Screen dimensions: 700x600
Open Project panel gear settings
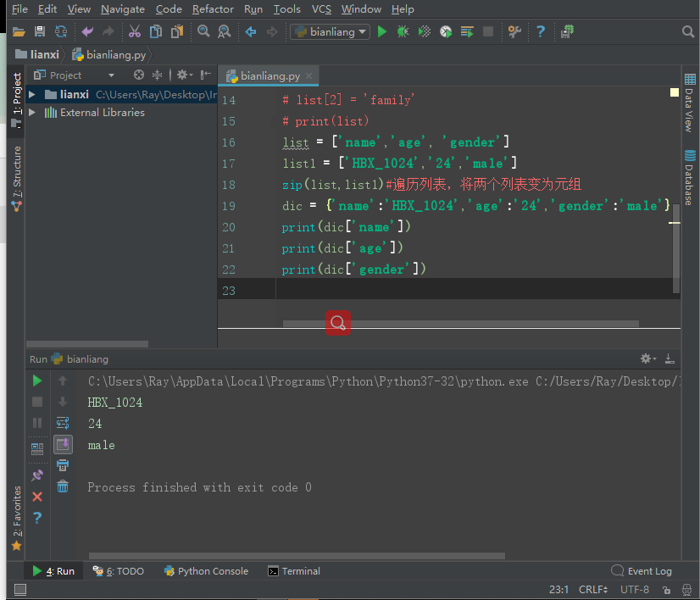184,75
